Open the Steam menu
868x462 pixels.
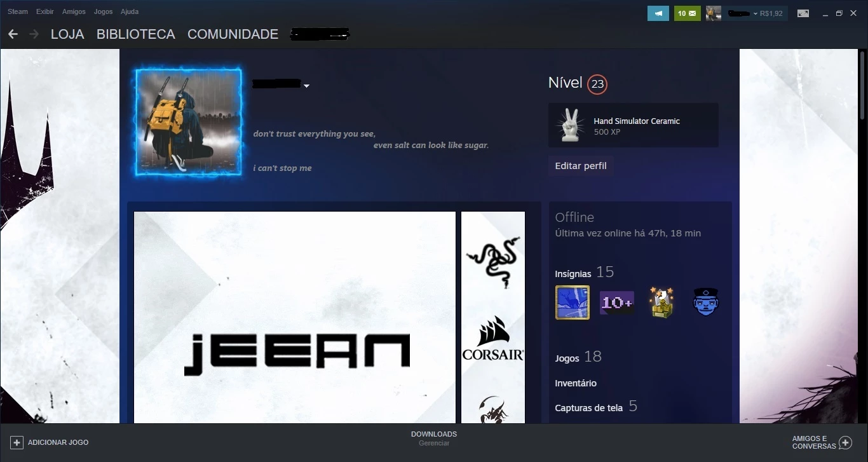coord(18,11)
